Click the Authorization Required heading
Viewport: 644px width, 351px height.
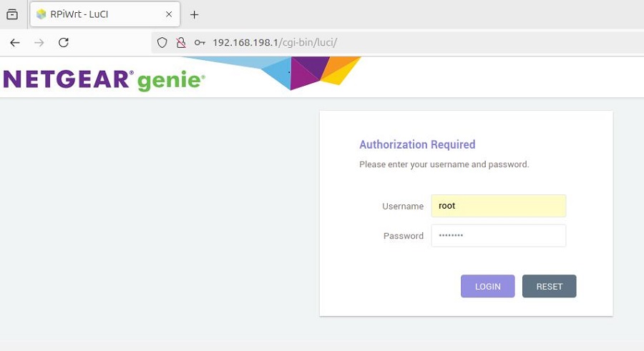(417, 144)
